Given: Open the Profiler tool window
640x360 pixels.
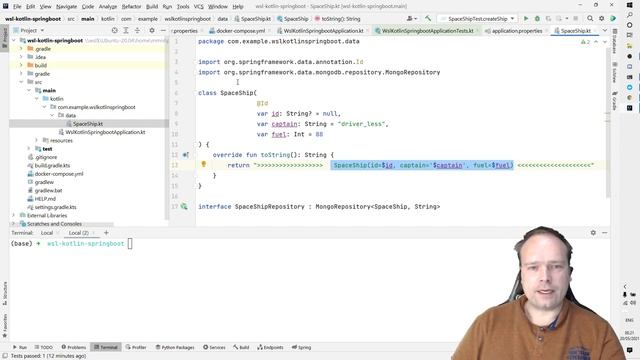Looking at the screenshot, I should click(x=136, y=347).
